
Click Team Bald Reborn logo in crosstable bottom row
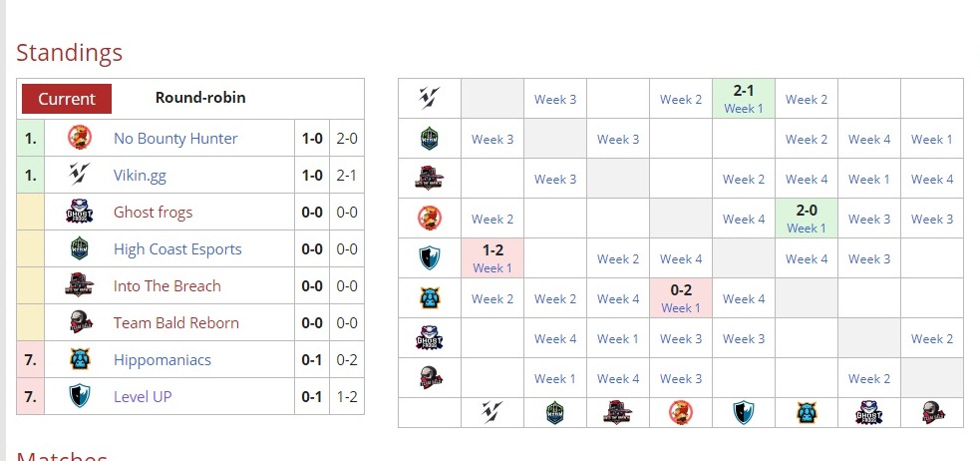[932, 412]
